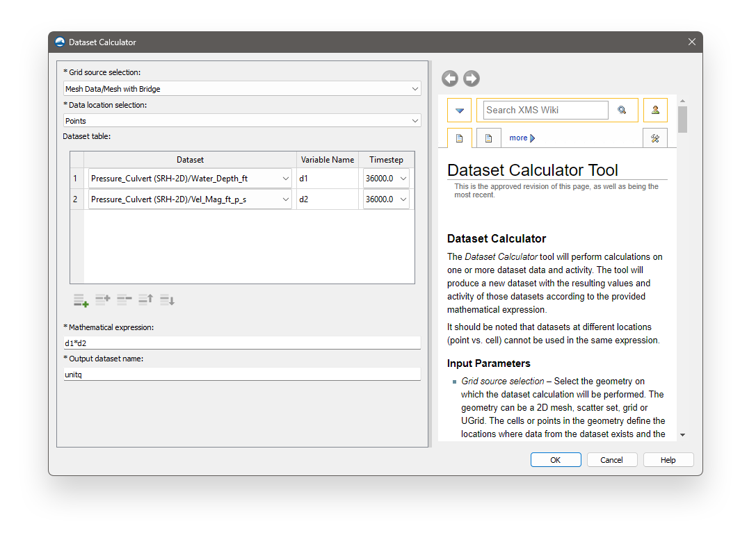Click the add row at bottom icon
756x533 pixels.
(81, 300)
